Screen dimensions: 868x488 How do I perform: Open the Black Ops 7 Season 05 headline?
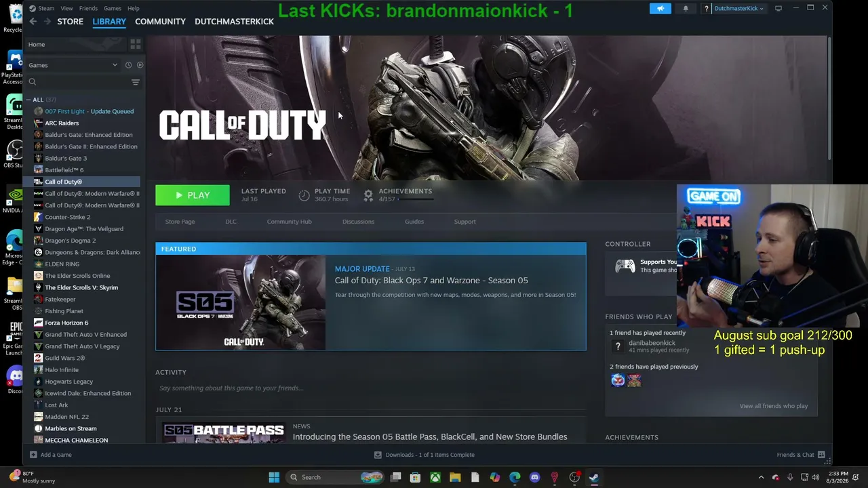click(x=431, y=281)
